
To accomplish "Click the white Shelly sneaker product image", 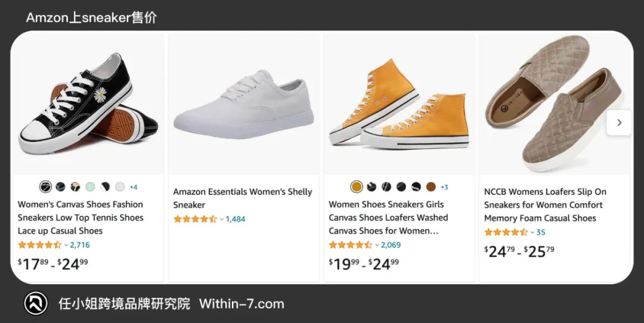I will 243,105.
